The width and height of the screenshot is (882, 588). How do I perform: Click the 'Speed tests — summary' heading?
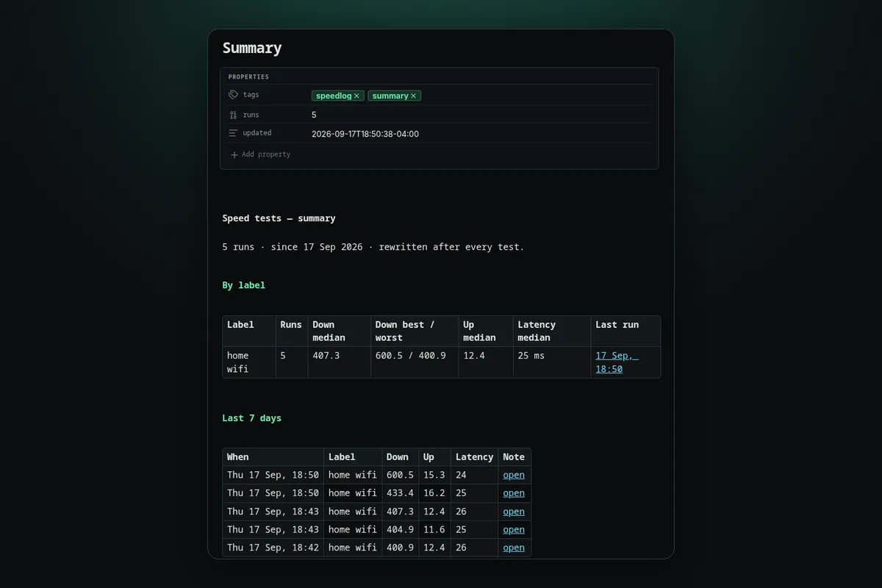click(x=279, y=218)
